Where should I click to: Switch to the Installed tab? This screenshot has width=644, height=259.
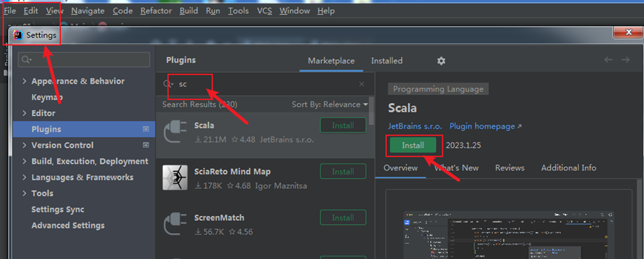click(386, 61)
